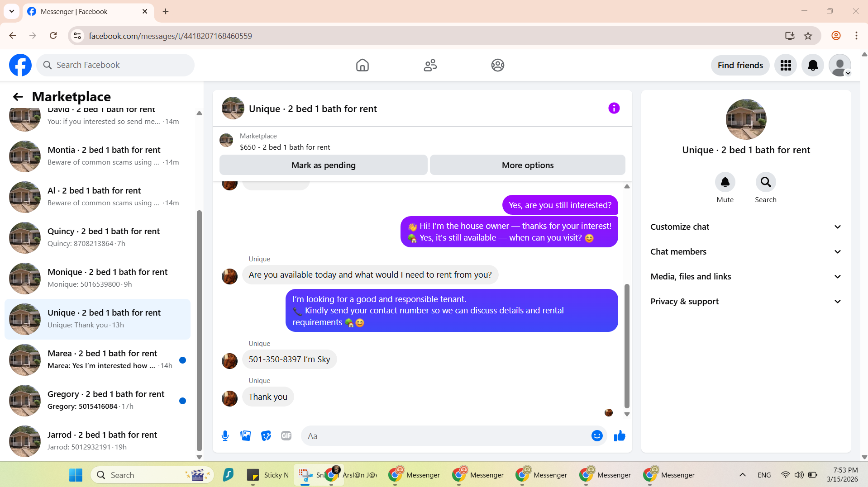Attach a photo with the image icon
The width and height of the screenshot is (868, 487).
(x=245, y=436)
